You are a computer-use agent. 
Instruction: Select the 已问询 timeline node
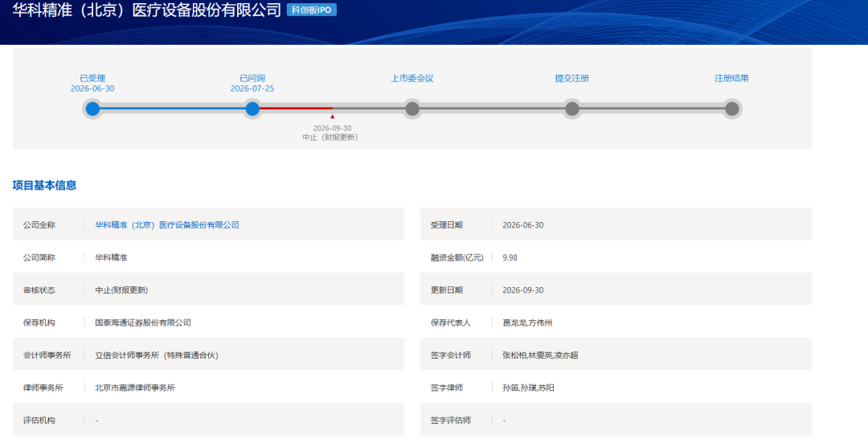(x=252, y=109)
